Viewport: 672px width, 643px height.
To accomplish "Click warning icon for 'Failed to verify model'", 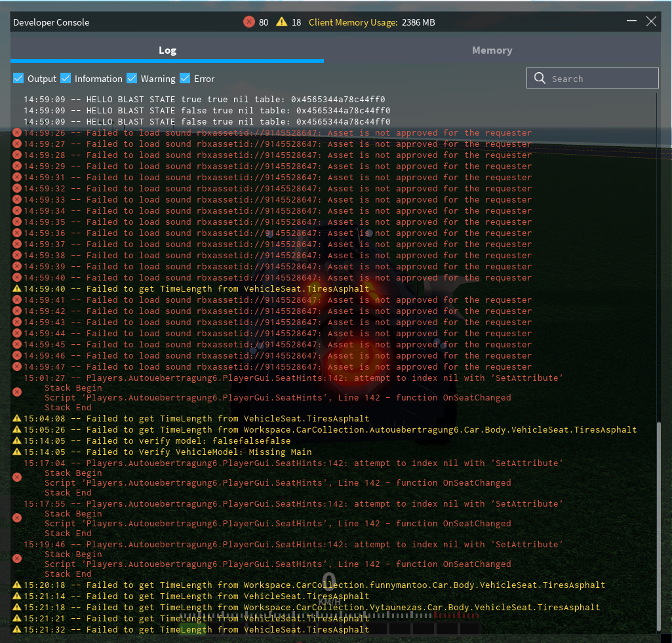I will pos(17,441).
